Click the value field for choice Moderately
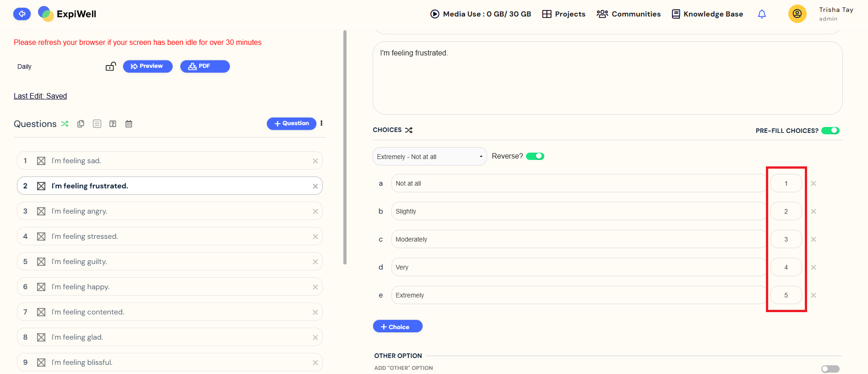This screenshot has width=868, height=374. 786,239
